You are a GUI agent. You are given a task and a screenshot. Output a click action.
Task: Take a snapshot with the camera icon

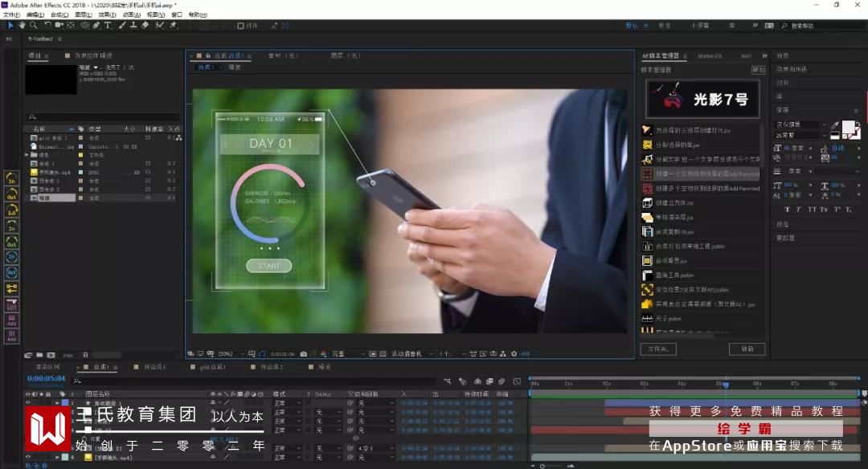(304, 354)
